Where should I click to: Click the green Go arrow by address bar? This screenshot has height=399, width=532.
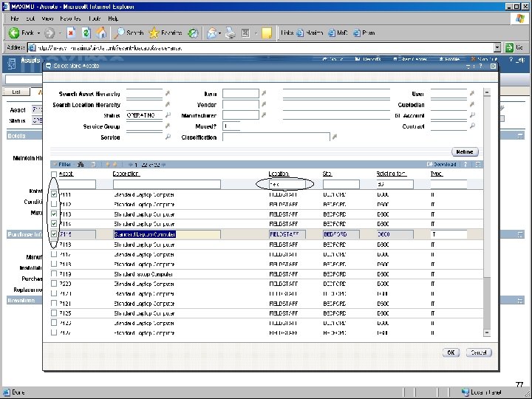point(509,48)
